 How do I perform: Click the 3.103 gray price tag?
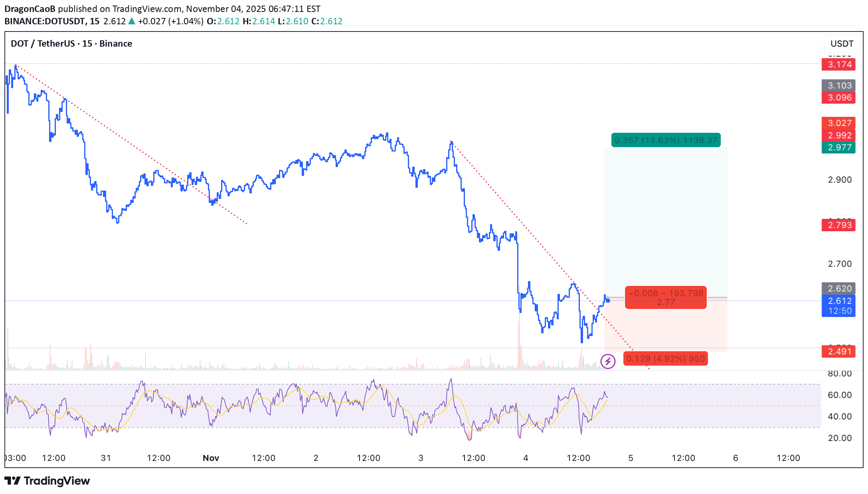click(838, 85)
